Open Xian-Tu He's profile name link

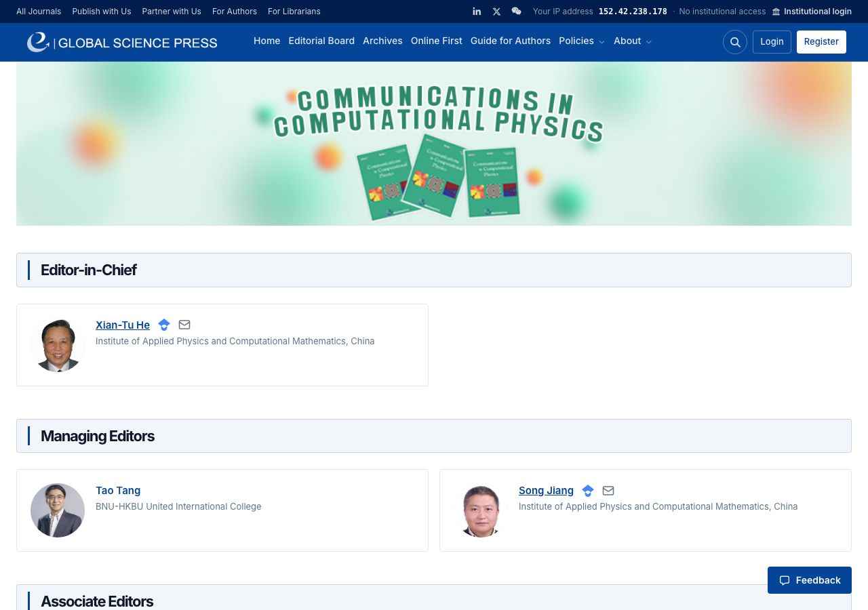(x=123, y=325)
